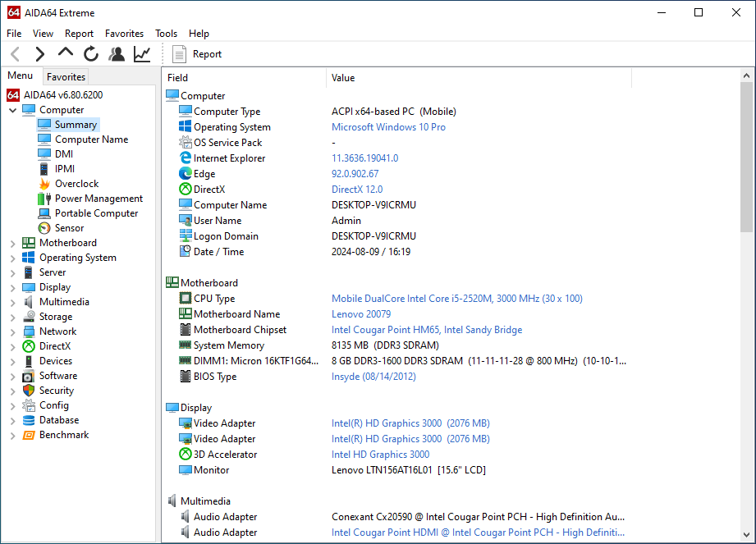Select Power Management in the tree

click(99, 199)
